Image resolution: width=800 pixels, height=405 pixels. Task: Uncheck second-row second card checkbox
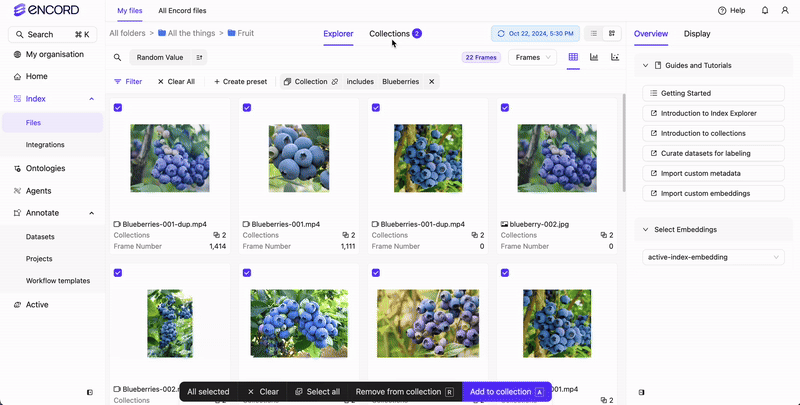click(x=247, y=273)
